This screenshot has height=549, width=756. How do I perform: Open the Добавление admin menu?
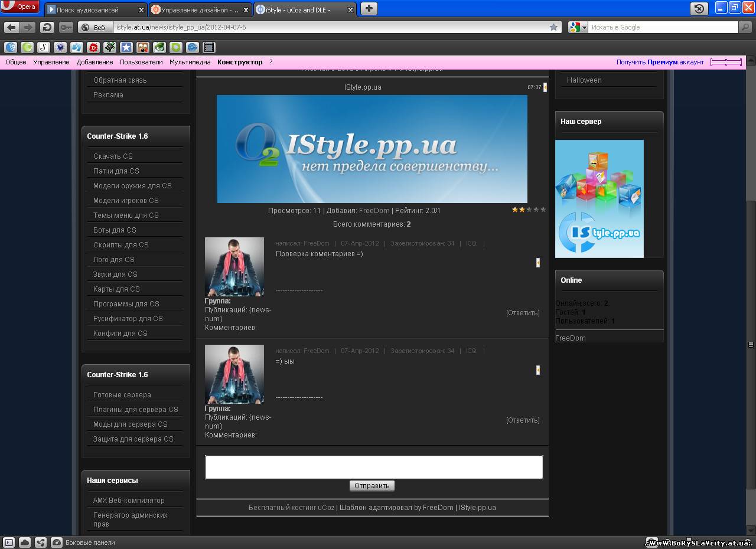[x=94, y=62]
